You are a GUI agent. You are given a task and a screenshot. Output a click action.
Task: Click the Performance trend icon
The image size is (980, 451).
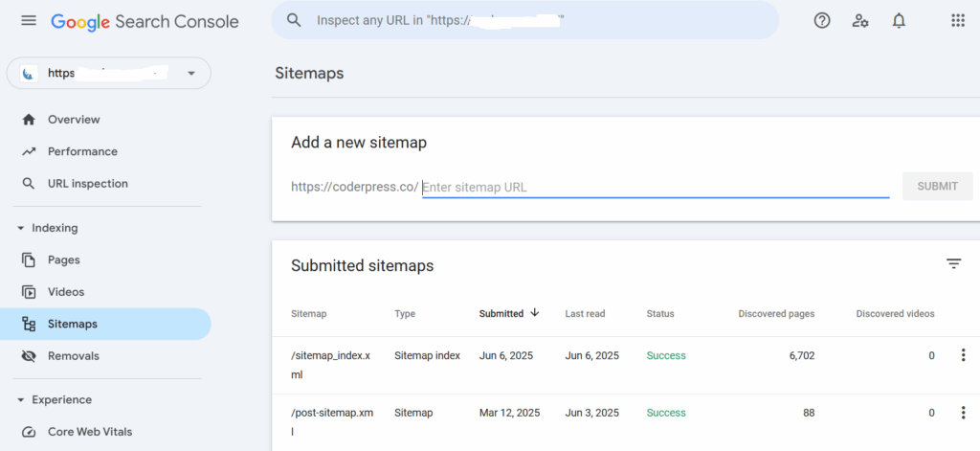coord(29,151)
